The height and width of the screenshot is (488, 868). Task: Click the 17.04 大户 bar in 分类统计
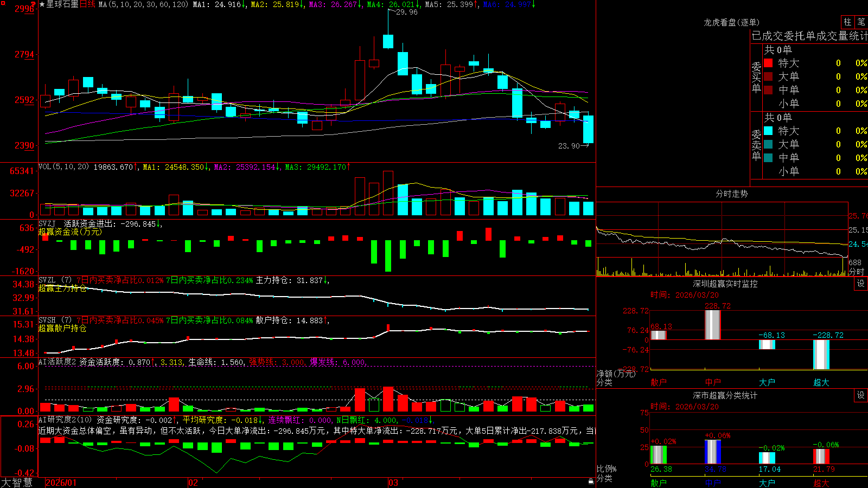[767, 458]
